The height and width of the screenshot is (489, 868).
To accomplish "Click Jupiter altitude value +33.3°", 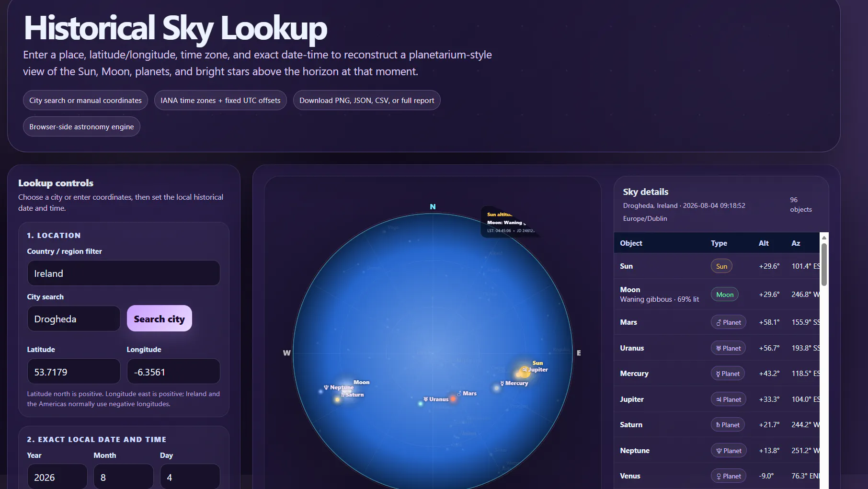I will (769, 399).
